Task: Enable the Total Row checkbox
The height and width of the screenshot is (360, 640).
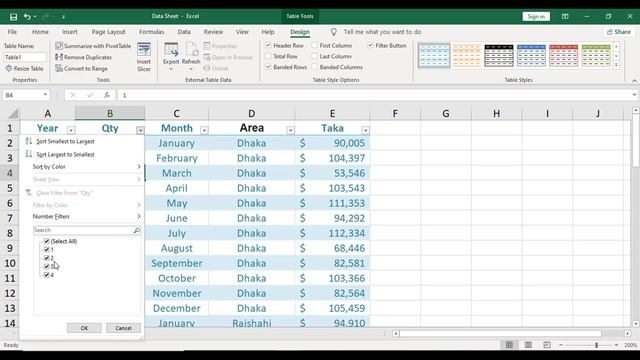Action: 269,56
